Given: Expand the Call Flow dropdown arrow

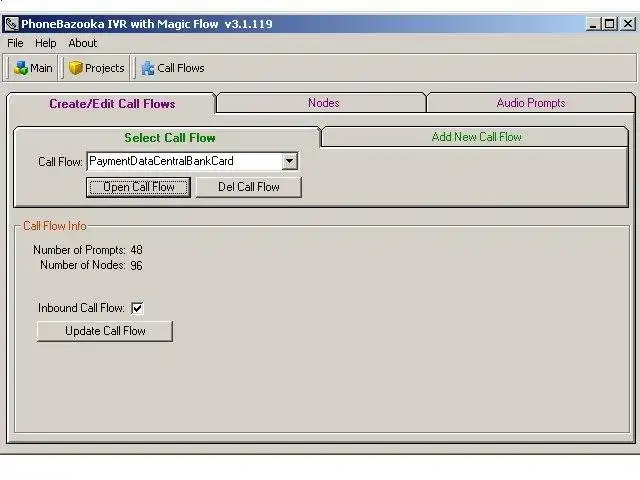Looking at the screenshot, I should click(x=289, y=161).
